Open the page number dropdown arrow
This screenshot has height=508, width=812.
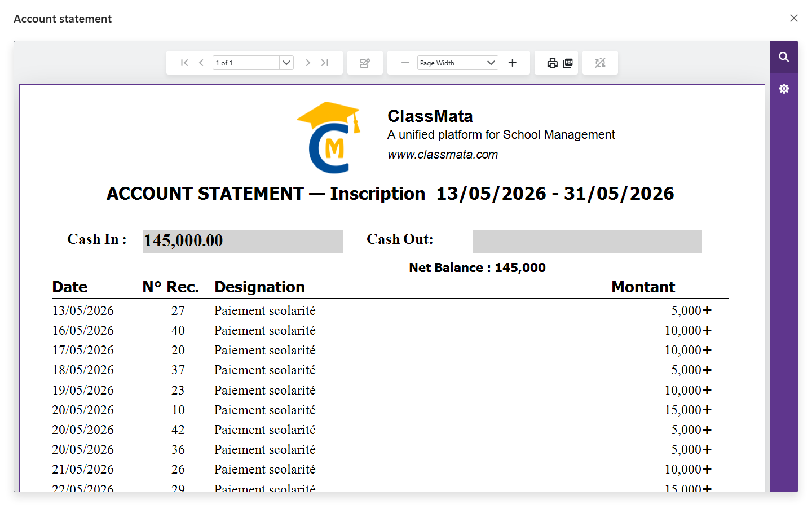point(286,63)
